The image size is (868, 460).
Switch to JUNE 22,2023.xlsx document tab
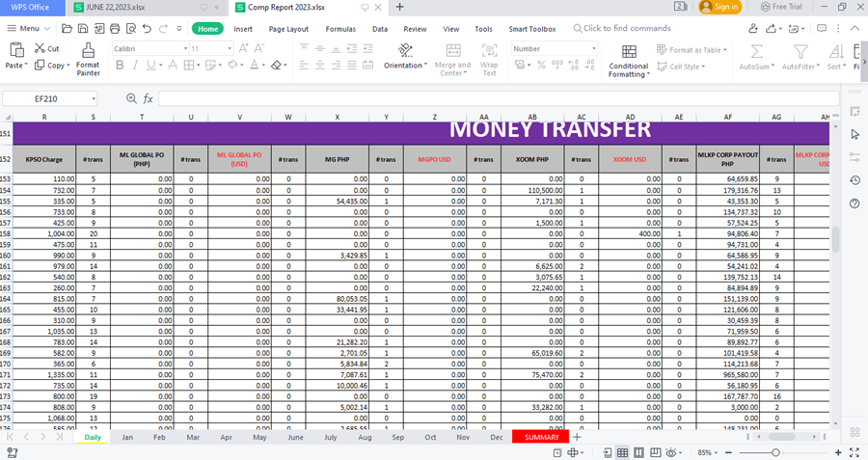[x=148, y=7]
